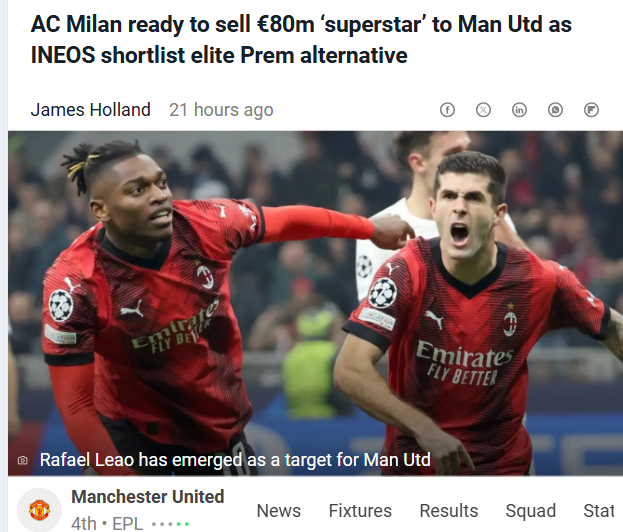Click the camera icon beside photo caption
623x532 pixels.
23,460
